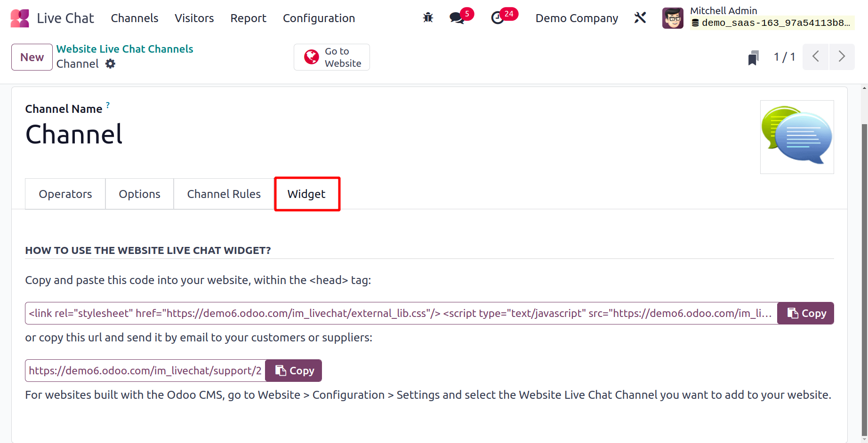Open the Visitors menu
This screenshot has width=868, height=443.
point(194,18)
